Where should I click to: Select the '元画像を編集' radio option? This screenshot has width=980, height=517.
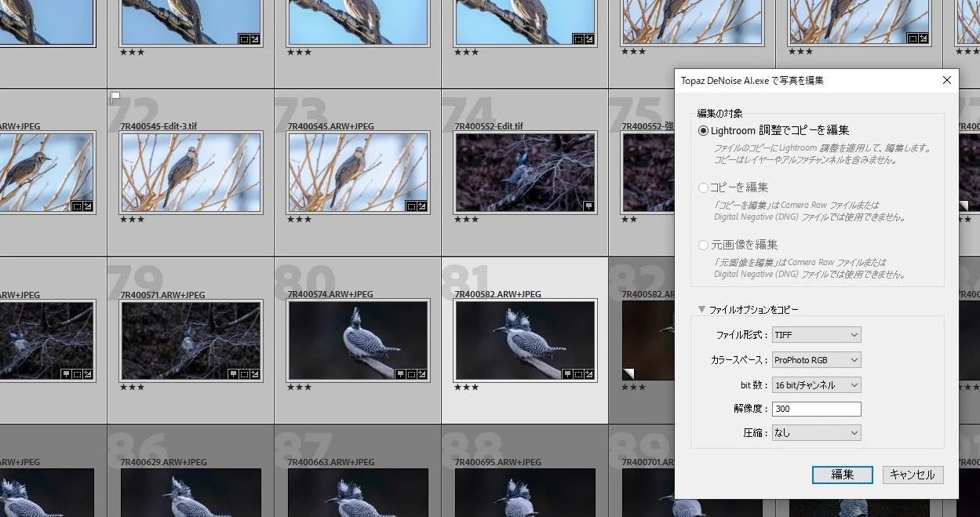pos(704,245)
